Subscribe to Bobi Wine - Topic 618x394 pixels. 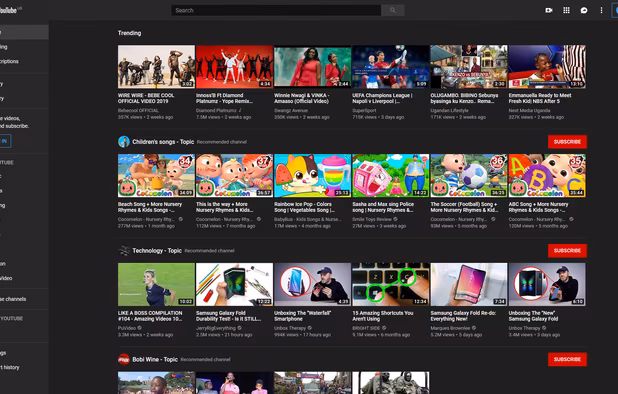click(567, 359)
